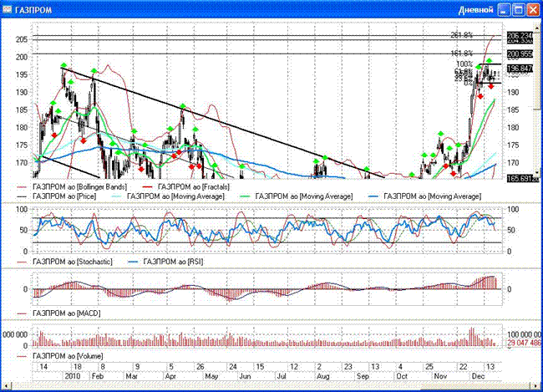Select the green Moving Average legend entry
Viewport: 543px width, 392px height.
pyautogui.click(x=297, y=196)
